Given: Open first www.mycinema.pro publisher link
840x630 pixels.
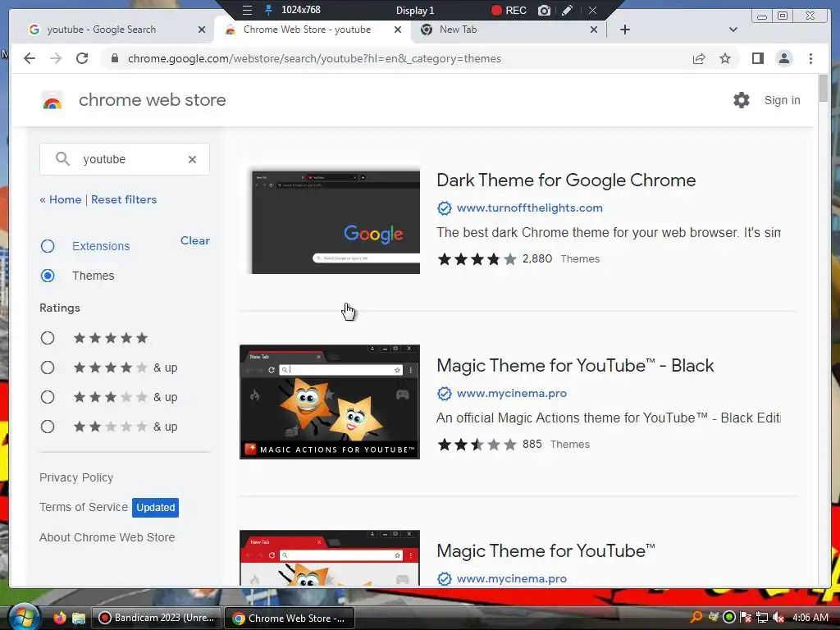Looking at the screenshot, I should (x=512, y=393).
